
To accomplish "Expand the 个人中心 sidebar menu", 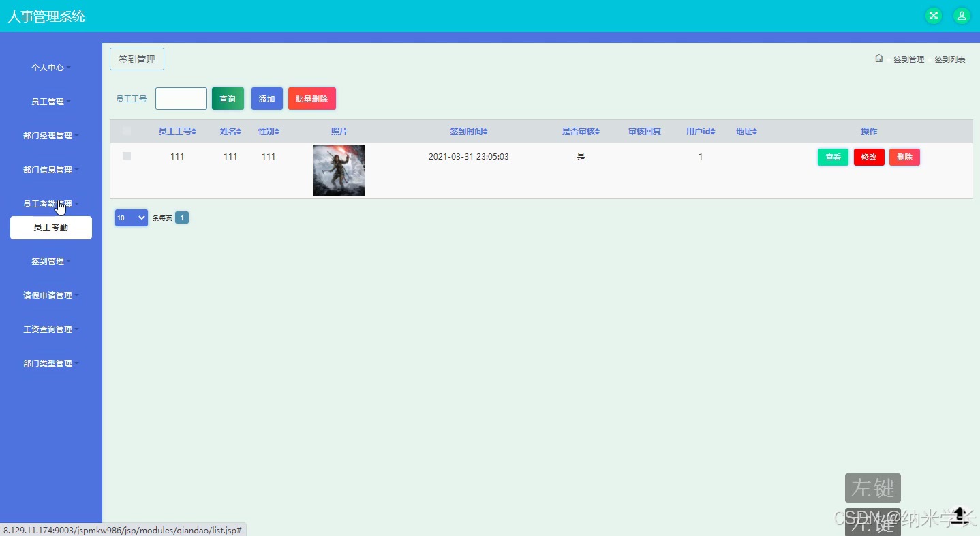I will coord(51,68).
